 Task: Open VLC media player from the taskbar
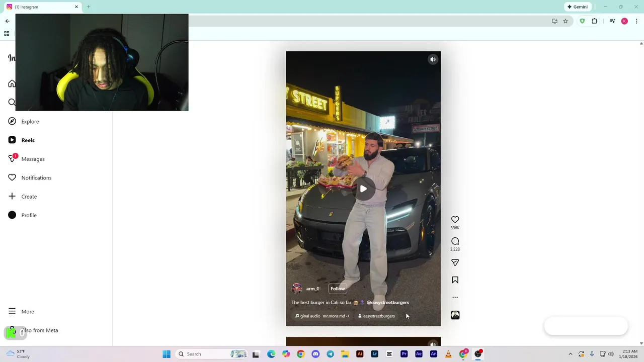pos(448,354)
